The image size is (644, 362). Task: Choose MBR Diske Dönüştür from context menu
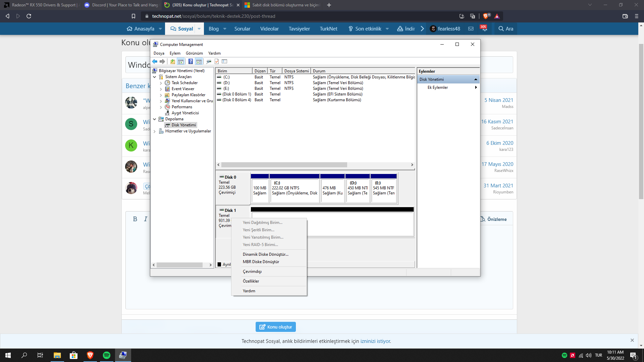261,262
